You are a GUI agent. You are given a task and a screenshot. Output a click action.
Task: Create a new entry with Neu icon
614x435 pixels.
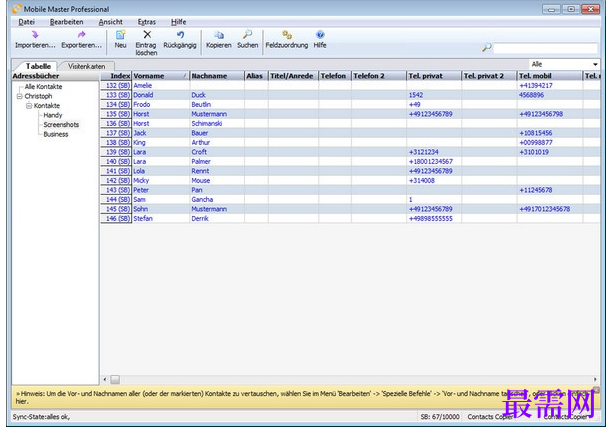click(x=120, y=35)
